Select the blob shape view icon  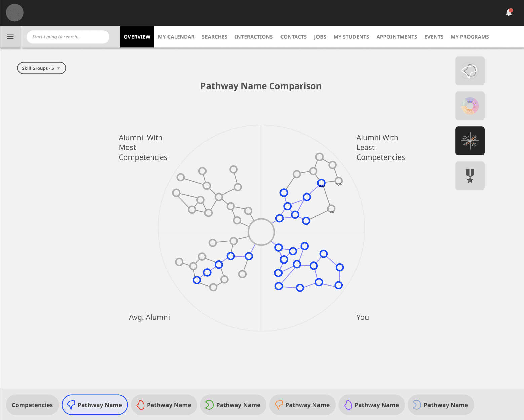pyautogui.click(x=470, y=71)
